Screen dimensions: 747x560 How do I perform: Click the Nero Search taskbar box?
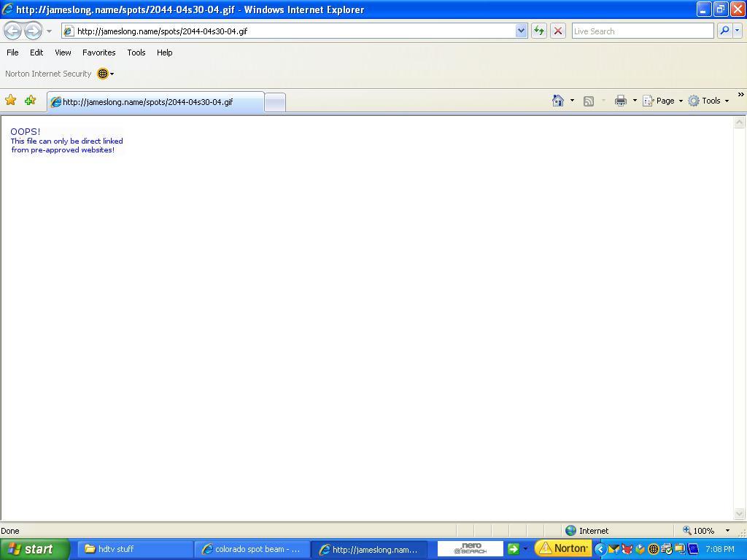click(x=471, y=548)
